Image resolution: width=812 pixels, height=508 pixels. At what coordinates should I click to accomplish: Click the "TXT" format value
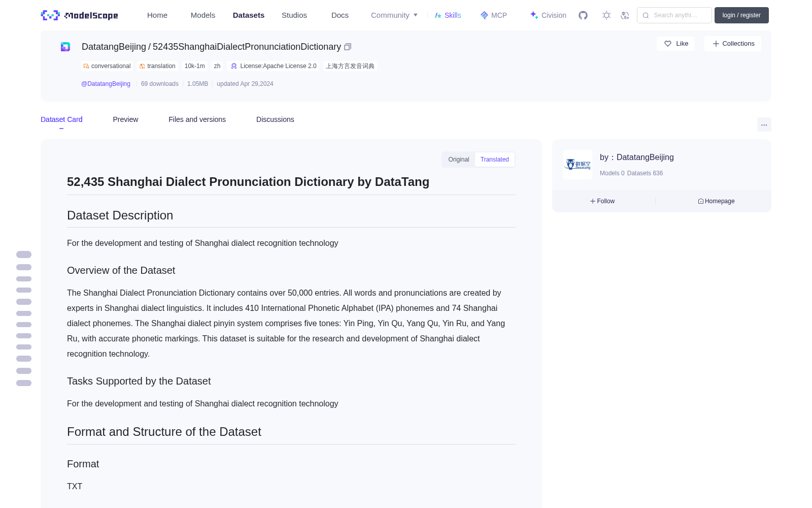pos(75,486)
